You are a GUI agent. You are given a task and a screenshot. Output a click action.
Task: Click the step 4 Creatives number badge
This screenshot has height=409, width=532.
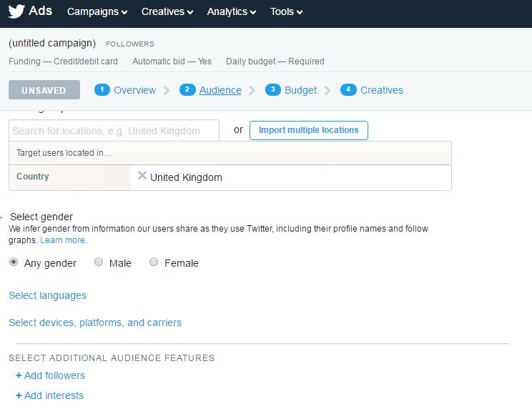click(348, 90)
